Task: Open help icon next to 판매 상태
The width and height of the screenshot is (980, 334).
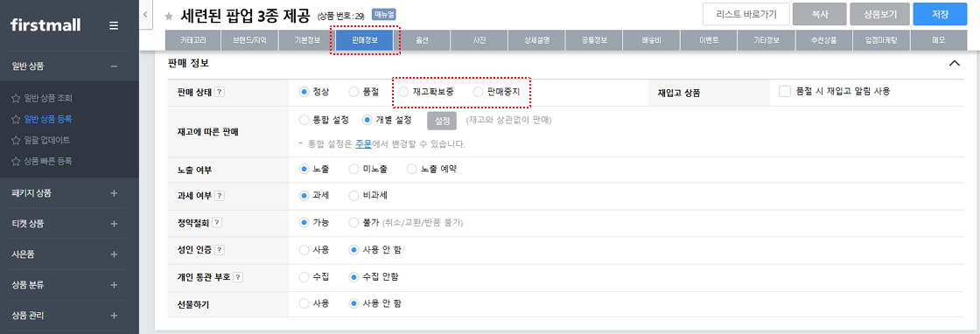Action: pyautogui.click(x=220, y=92)
